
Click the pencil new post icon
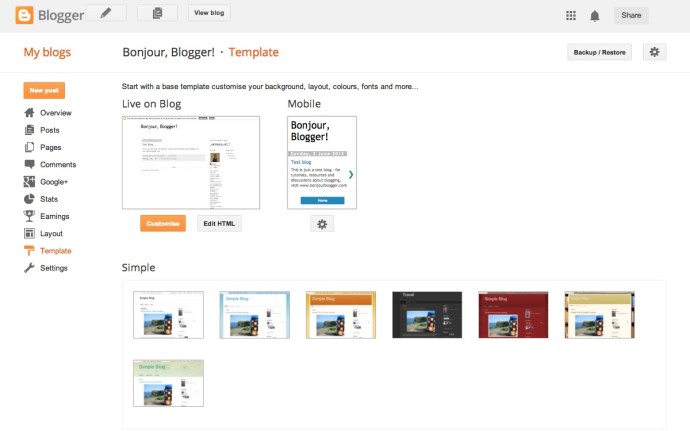[x=106, y=13]
